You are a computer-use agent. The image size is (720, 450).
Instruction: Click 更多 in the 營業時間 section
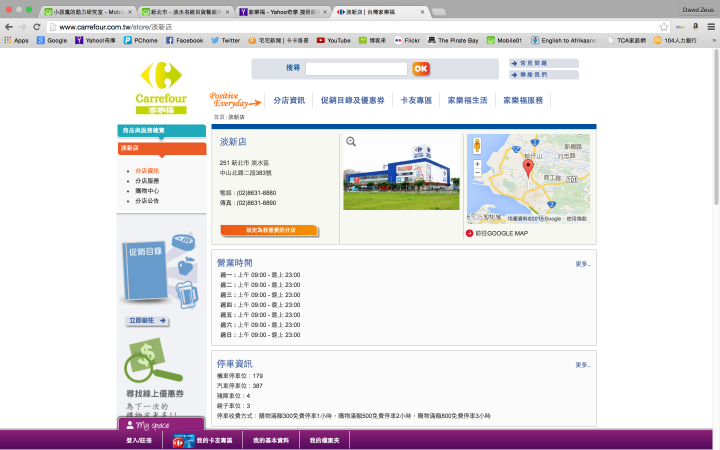coord(583,264)
